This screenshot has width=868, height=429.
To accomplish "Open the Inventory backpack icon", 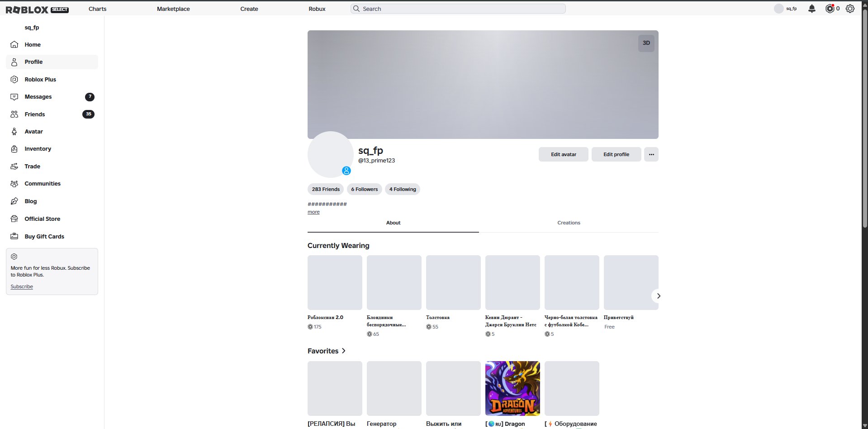I will tap(14, 149).
